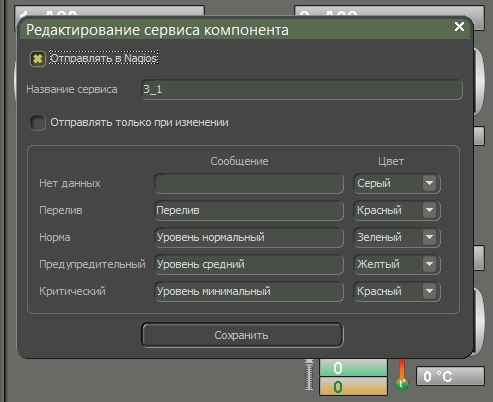Edit the 'Уровень средний' message field
Viewport: 493px width, 402px height.
pos(249,264)
